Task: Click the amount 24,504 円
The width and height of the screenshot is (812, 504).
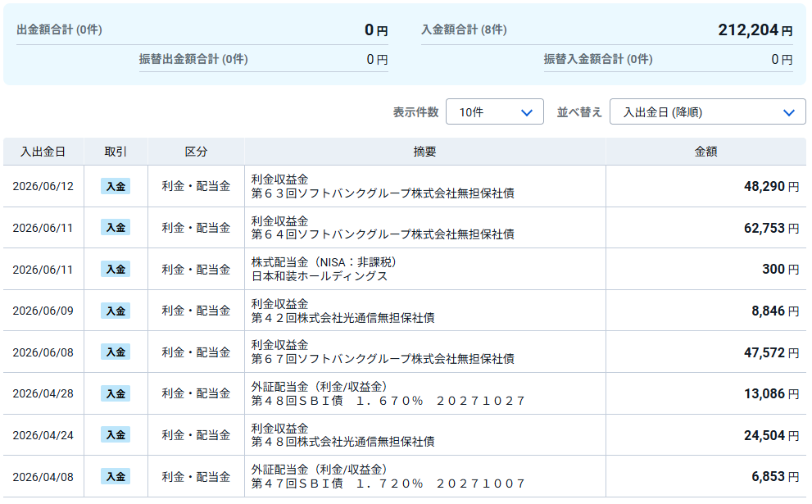Action: (772, 435)
